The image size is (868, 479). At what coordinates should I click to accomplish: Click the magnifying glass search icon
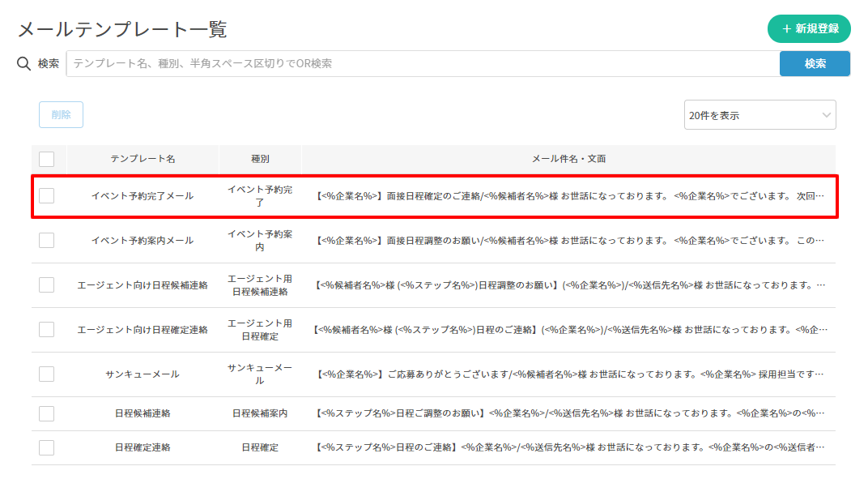[24, 63]
